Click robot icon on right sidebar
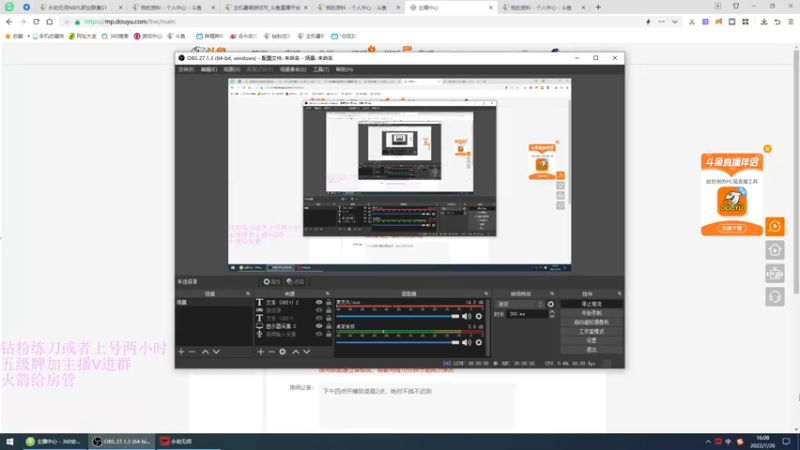 click(x=774, y=274)
